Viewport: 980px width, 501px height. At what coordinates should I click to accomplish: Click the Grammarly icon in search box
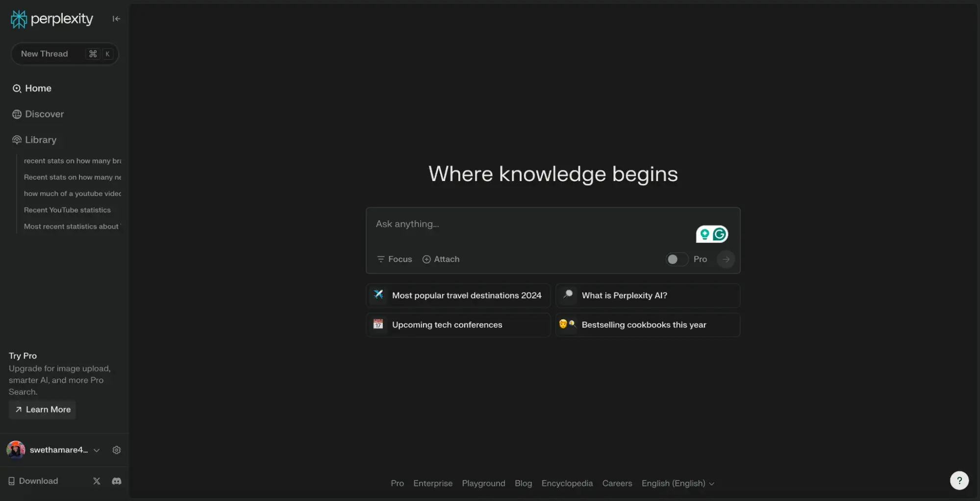[719, 234]
